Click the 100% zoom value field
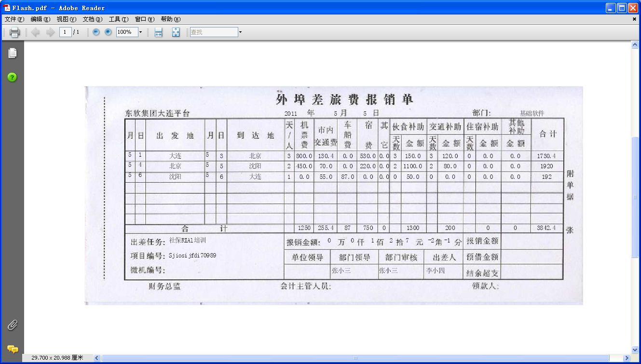The width and height of the screenshot is (641, 364). [x=127, y=32]
